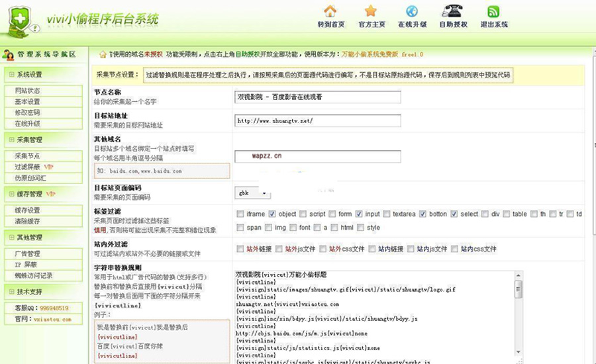The width and height of the screenshot is (596, 364).
Task: Click the user icon beside 管理系统导航区
Action: (x=9, y=54)
